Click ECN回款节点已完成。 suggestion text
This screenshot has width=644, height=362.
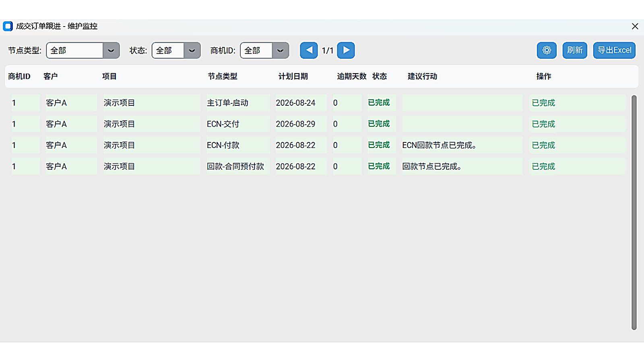(x=439, y=145)
